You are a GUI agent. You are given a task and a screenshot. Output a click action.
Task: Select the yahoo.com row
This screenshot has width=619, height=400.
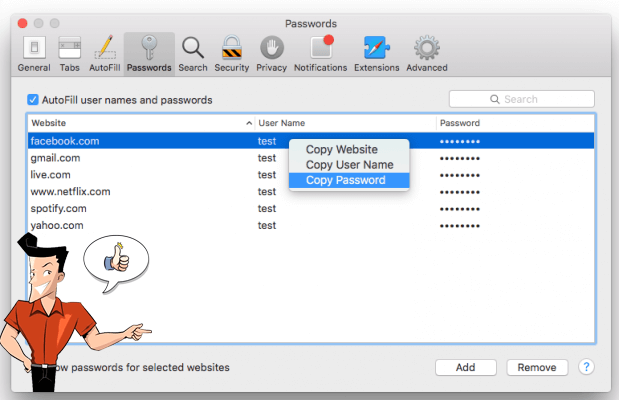point(311,225)
